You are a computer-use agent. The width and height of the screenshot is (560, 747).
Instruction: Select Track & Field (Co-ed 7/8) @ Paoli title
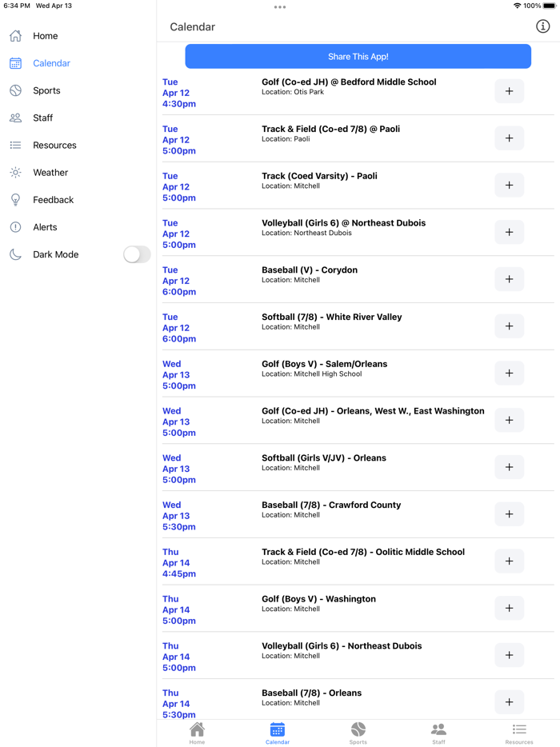click(330, 129)
